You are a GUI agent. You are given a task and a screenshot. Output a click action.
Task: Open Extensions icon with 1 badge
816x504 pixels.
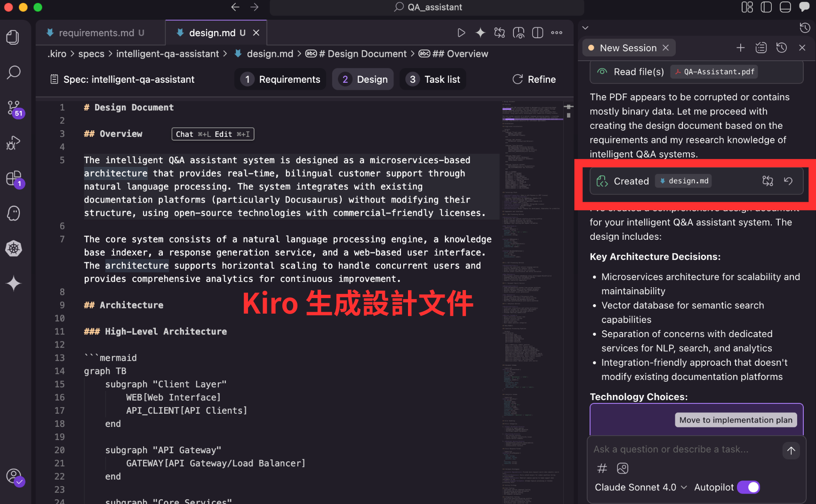click(14, 179)
